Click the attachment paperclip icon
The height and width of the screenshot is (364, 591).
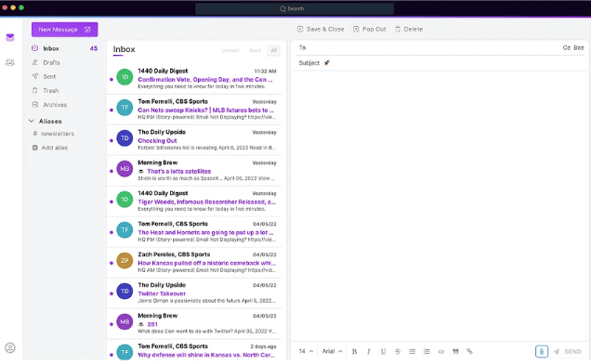tap(542, 351)
